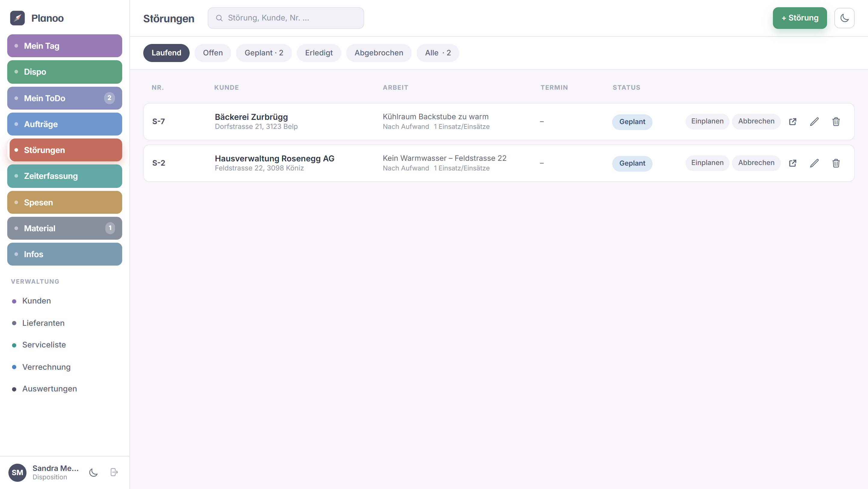Edit Bäckerei Zurbrügg entry with pencil icon

(x=814, y=122)
